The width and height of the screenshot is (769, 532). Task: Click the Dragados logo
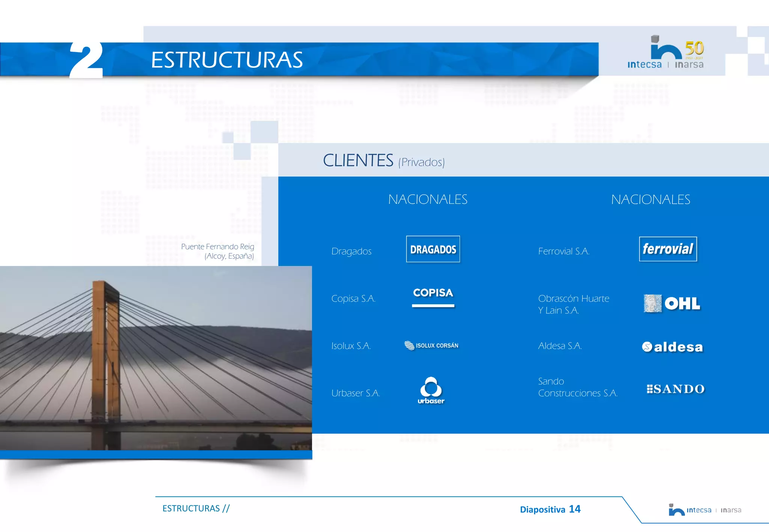(x=433, y=249)
